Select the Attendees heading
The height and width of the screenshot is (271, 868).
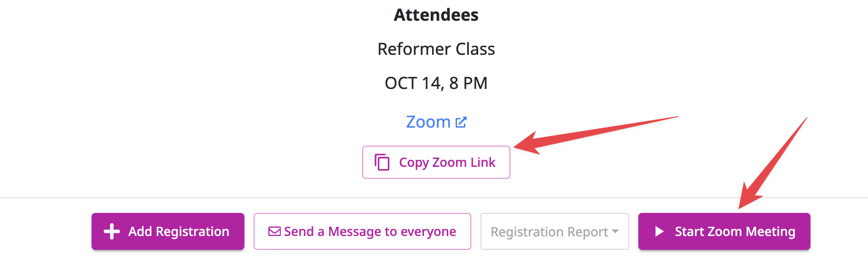[x=436, y=15]
